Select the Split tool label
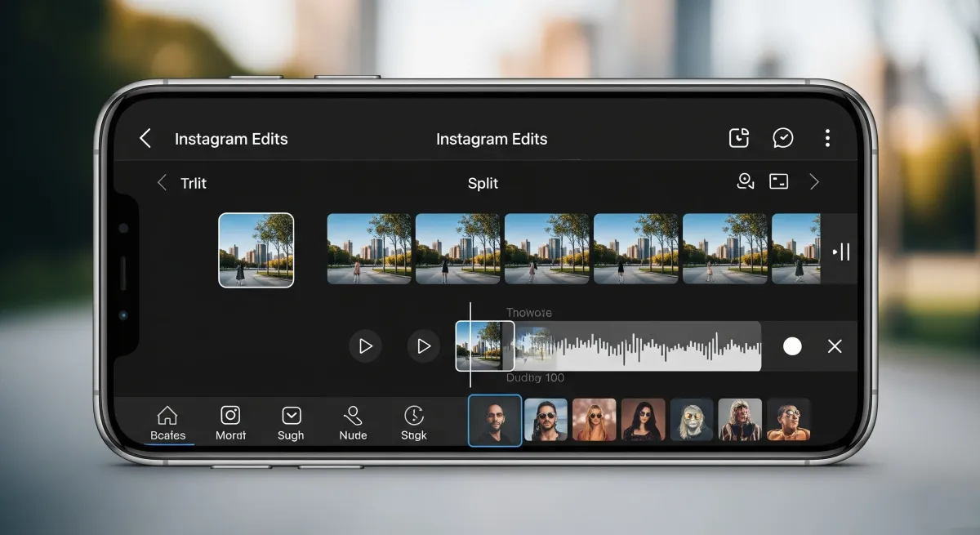The width and height of the screenshot is (980, 535). pos(483,183)
